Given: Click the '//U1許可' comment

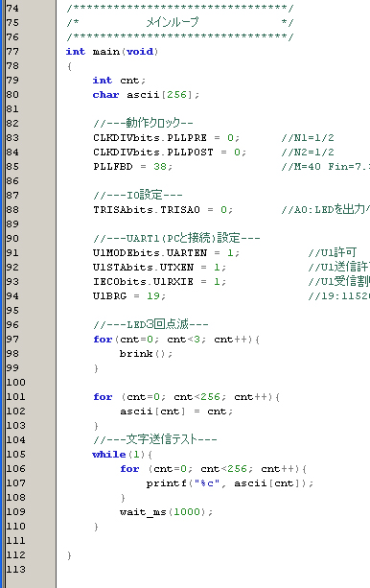Looking at the screenshot, I should (333, 252).
